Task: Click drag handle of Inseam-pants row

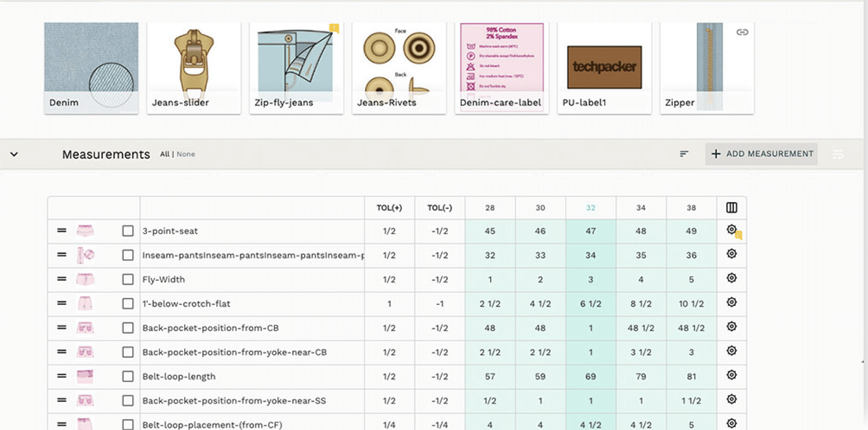Action: tap(62, 255)
